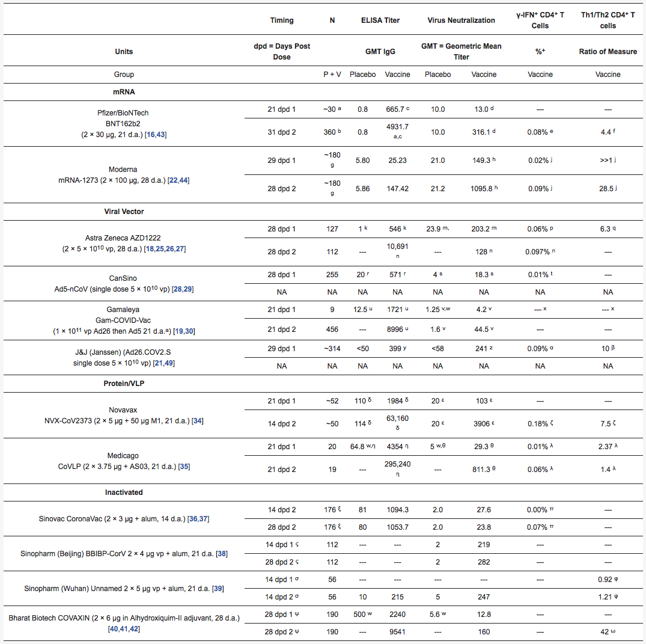Screen dimensions: 646x644
Task: Click the 'GMT IgG' units cell
Action: pos(380,52)
